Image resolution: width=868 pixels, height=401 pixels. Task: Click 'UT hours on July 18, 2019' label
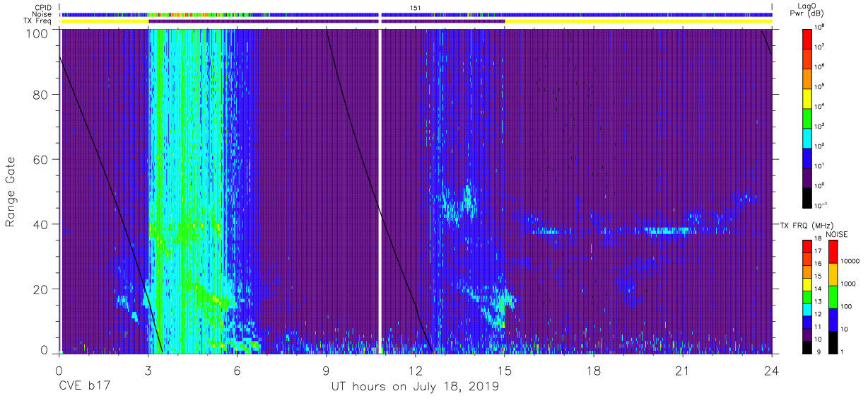coord(416,387)
